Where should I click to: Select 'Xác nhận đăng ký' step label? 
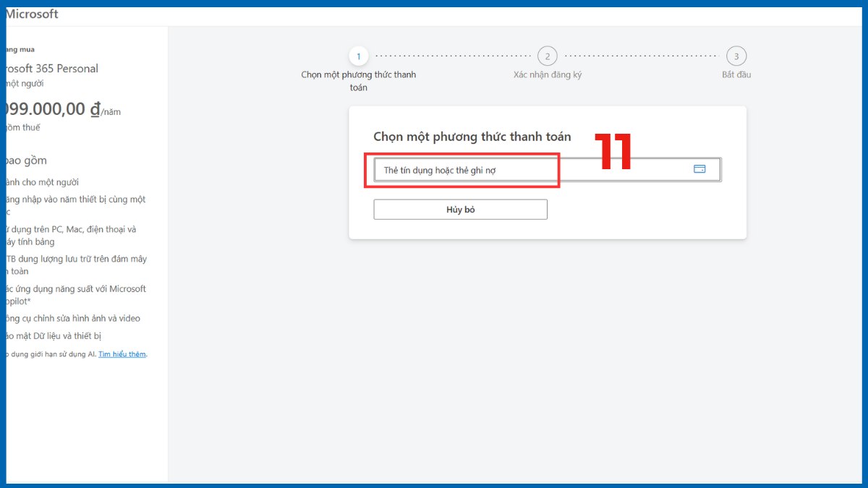click(x=548, y=74)
